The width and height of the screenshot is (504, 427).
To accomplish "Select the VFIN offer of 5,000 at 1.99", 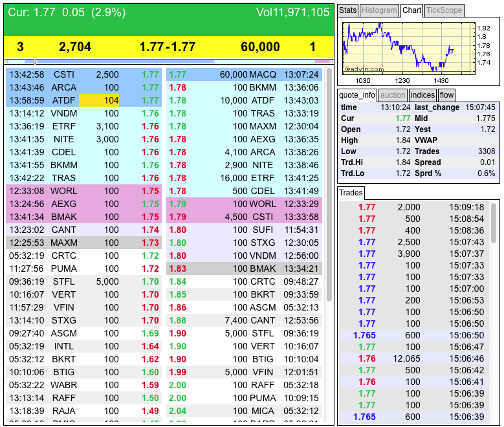I will tap(245, 372).
